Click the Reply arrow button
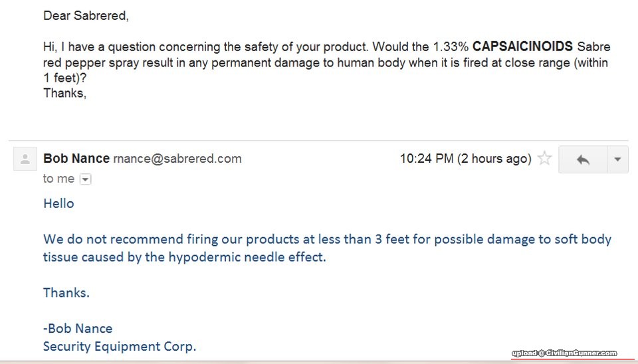638x364 pixels. click(x=583, y=159)
